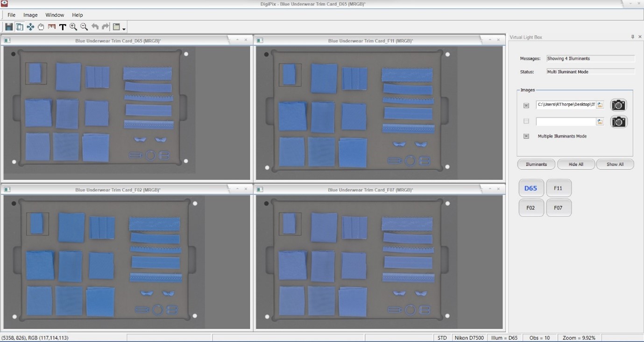
Task: Click the Status field Multi Illuminant Mode
Action: click(591, 72)
